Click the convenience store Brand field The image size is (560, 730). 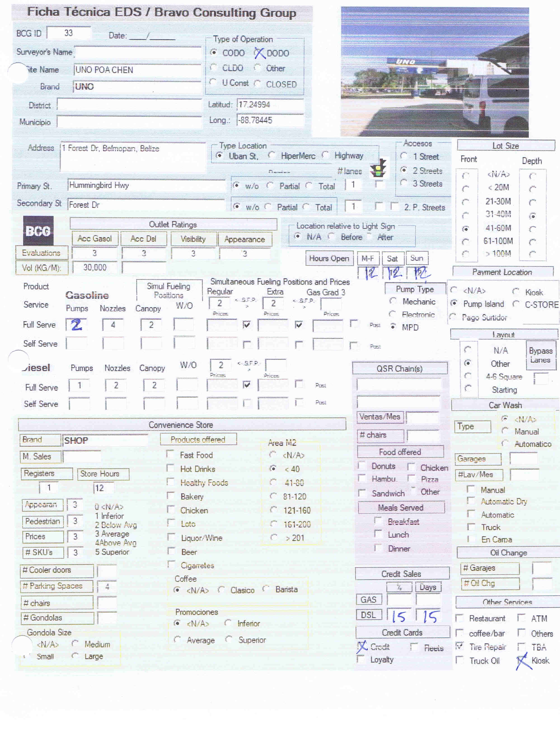click(x=105, y=440)
